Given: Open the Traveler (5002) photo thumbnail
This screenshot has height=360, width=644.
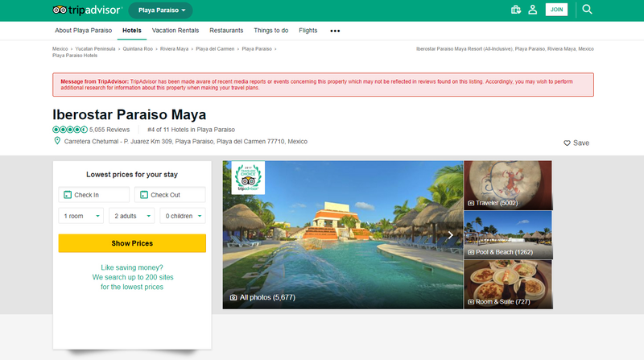Looking at the screenshot, I should pos(508,185).
